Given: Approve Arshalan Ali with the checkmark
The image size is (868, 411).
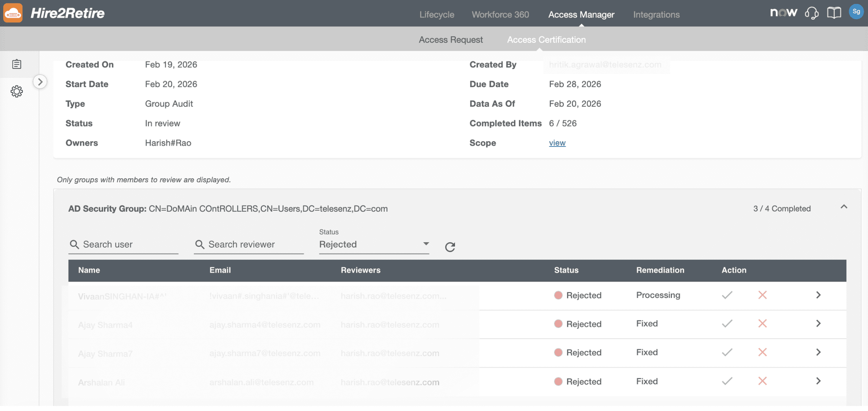Looking at the screenshot, I should [x=727, y=381].
